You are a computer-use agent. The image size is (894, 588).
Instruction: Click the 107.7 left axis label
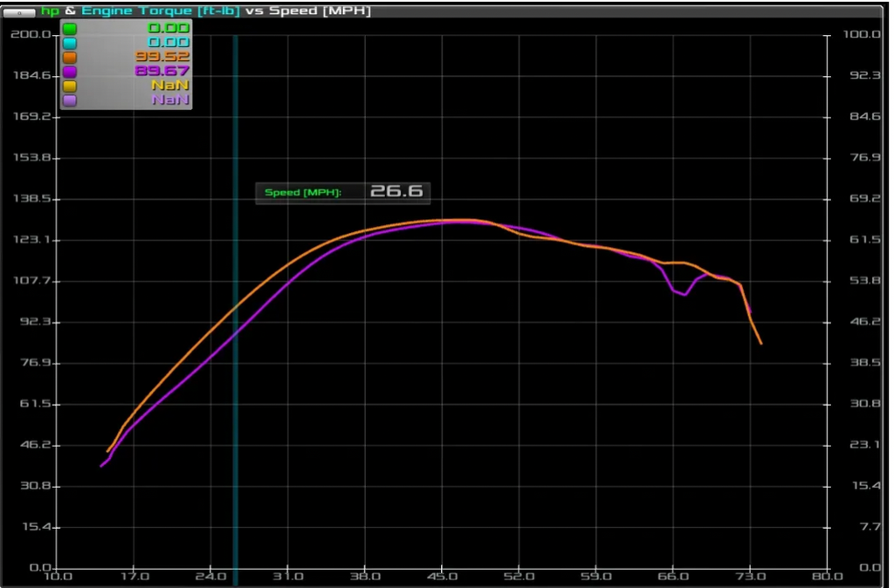click(32, 281)
